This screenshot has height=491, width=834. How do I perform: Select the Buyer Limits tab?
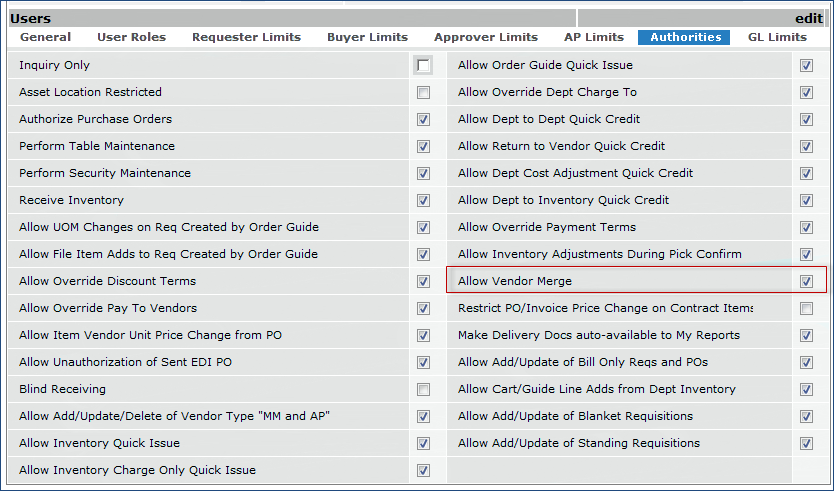pos(367,37)
